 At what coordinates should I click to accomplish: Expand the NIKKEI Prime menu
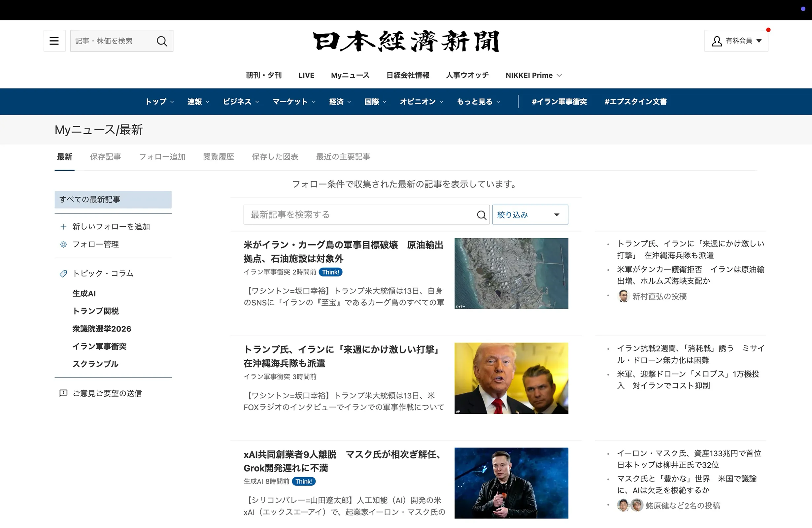534,75
